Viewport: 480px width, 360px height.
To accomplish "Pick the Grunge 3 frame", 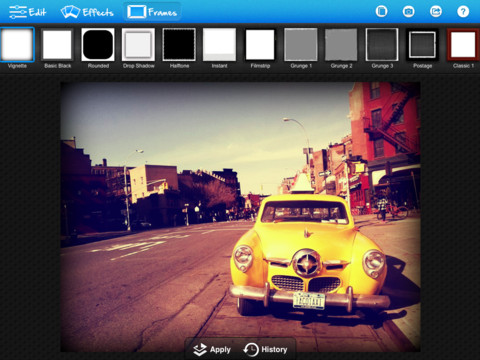I will pos(382,45).
